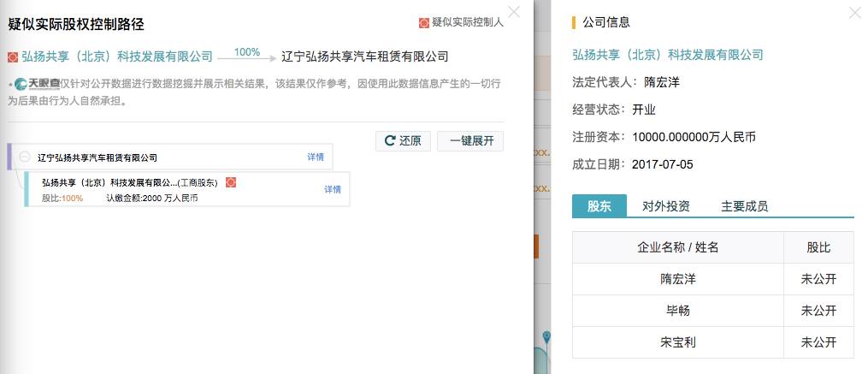
Task: Switch to the 对外投资 tab
Action: click(666, 206)
